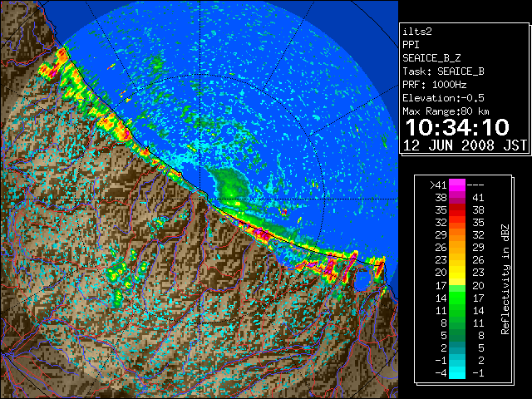532x399 pixels.
Task: Select the 'PPI' scan type text
Action: pyautogui.click(x=411, y=45)
